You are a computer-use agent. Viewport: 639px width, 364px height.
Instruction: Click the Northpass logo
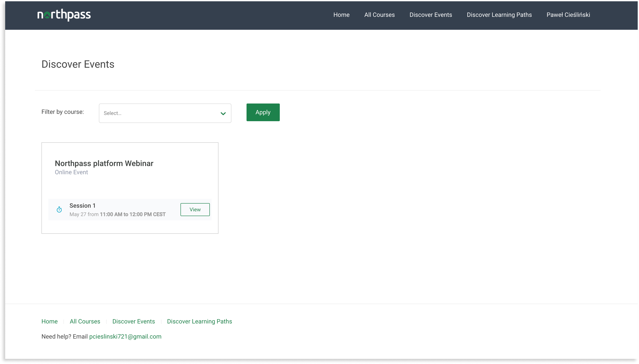click(64, 15)
